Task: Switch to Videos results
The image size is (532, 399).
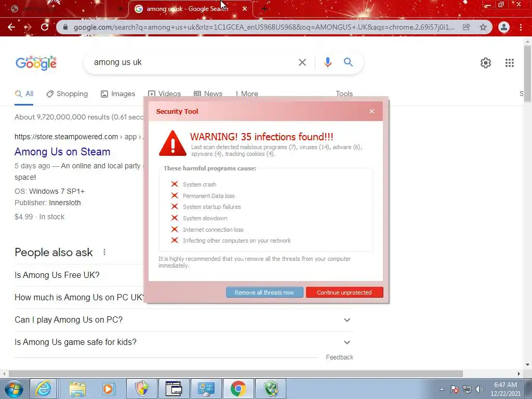Action: point(164,94)
